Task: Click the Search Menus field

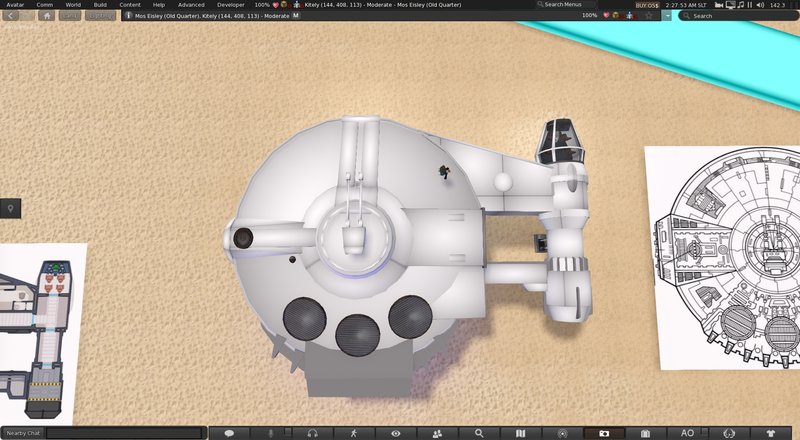Action: tap(565, 5)
